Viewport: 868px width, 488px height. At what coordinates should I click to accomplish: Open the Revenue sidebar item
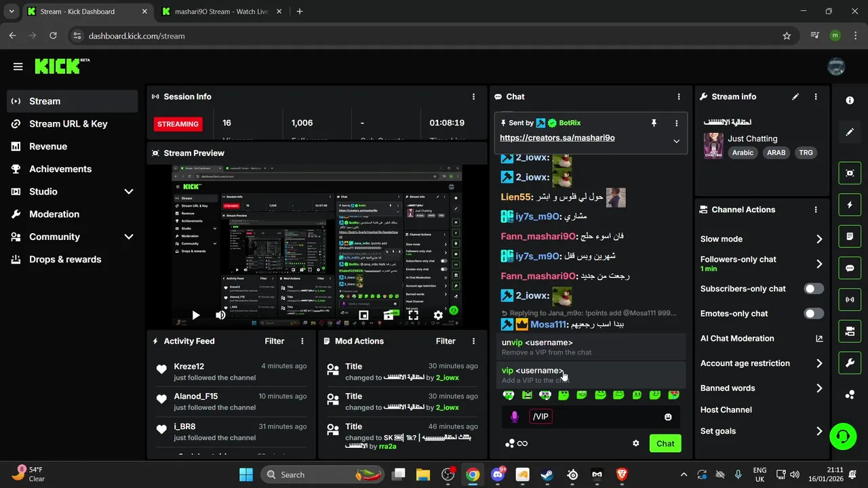pos(72,146)
